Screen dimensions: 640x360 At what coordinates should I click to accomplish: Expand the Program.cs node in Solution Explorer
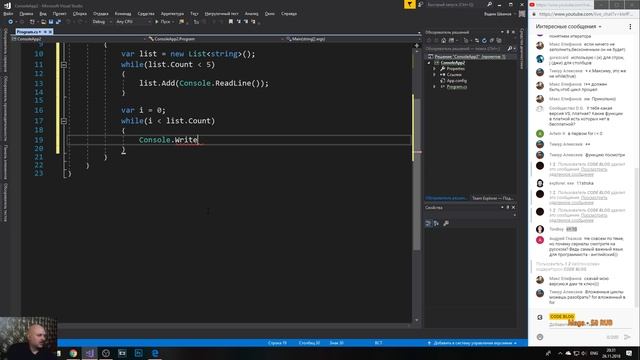(434, 87)
